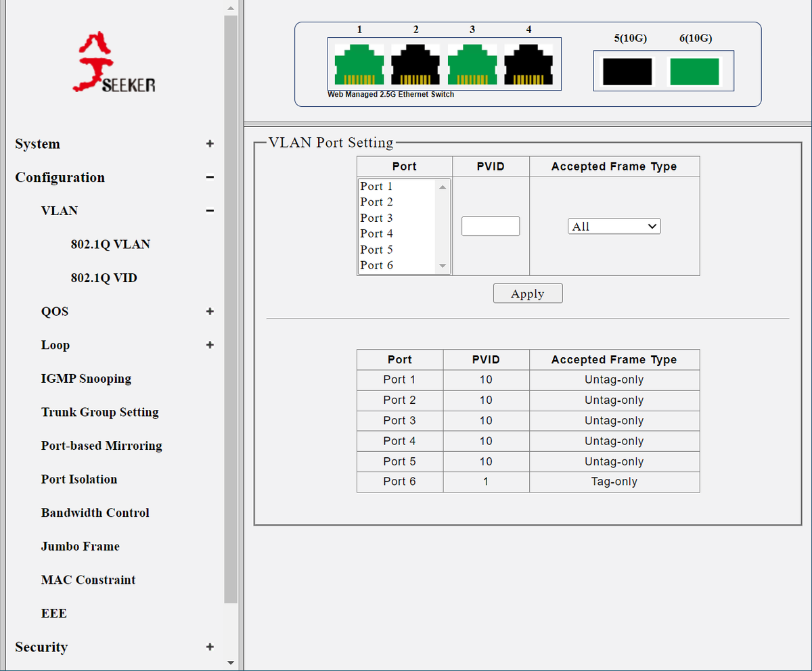Screen dimensions: 812x671
Task: Click the Tag-only cell for Port 6
Action: pyautogui.click(x=614, y=482)
